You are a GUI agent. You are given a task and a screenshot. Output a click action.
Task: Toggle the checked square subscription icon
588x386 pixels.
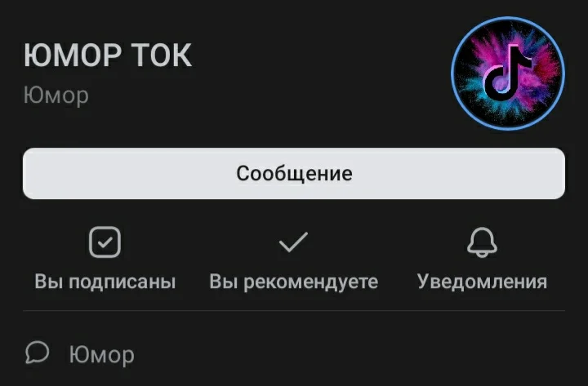[x=105, y=242]
